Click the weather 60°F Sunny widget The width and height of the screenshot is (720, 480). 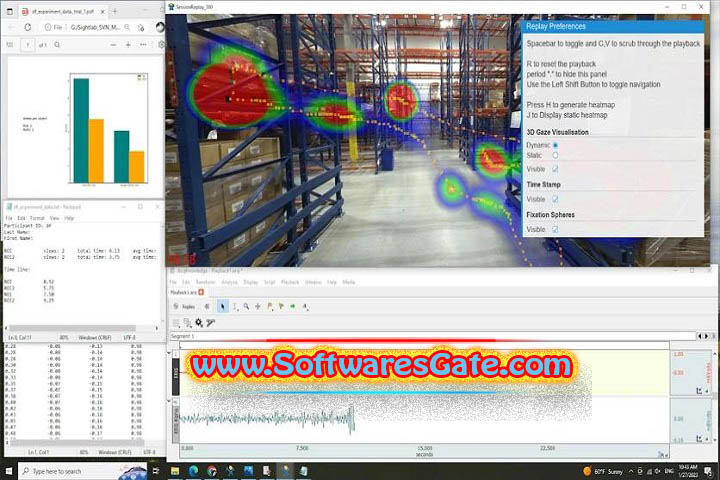(602, 471)
